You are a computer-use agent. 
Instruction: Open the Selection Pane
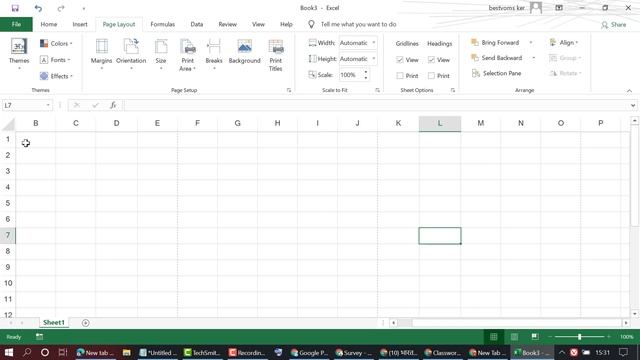(496, 73)
